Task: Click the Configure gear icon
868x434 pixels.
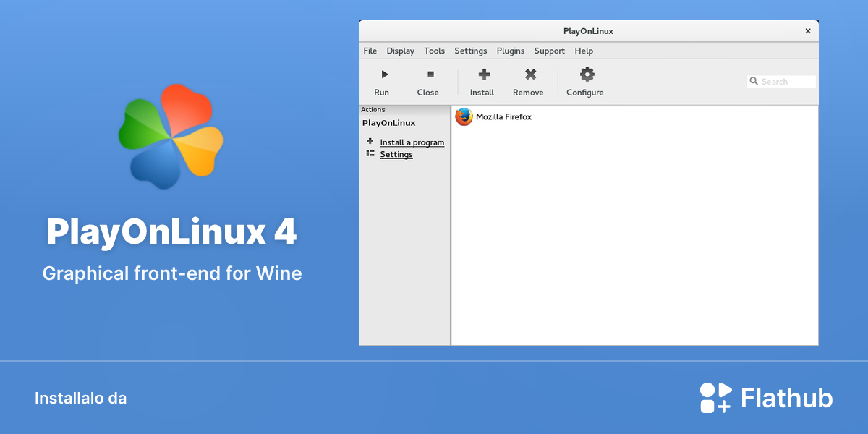Action: 587,74
